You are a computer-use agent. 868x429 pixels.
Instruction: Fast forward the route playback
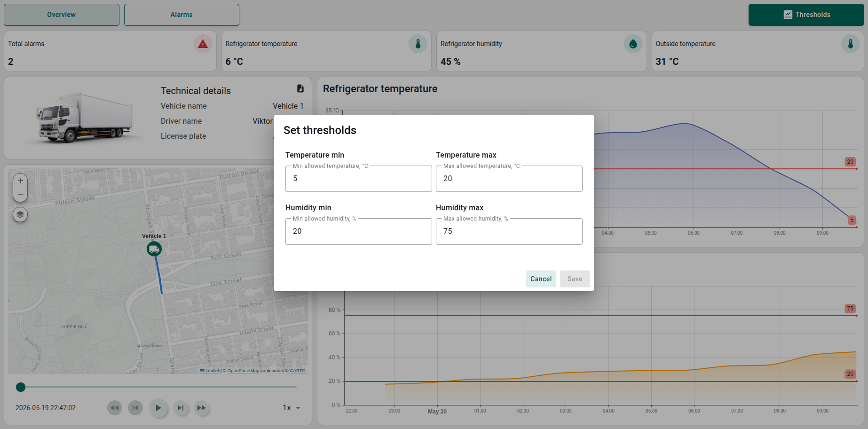201,408
